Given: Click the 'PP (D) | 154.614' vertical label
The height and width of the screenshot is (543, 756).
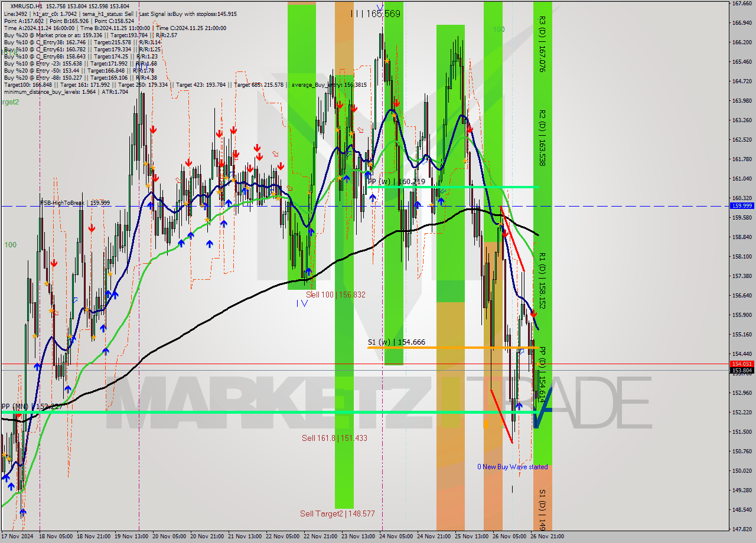Looking at the screenshot, I should tap(542, 375).
